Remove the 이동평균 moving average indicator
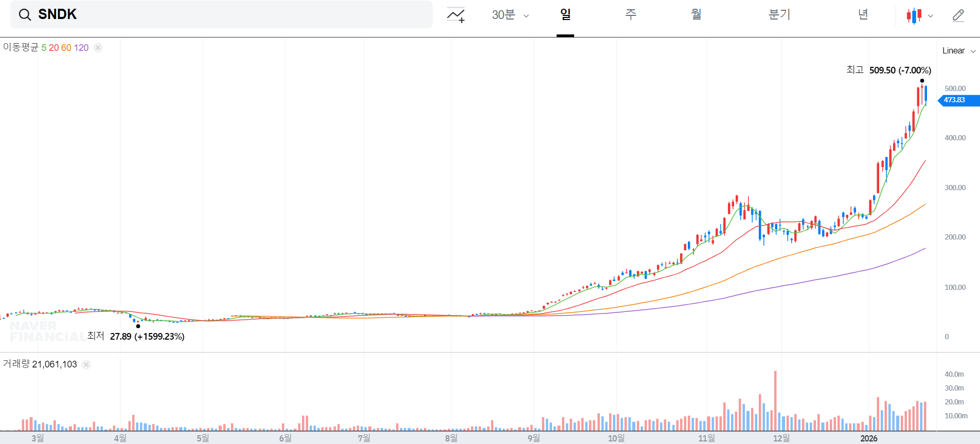 98,48
